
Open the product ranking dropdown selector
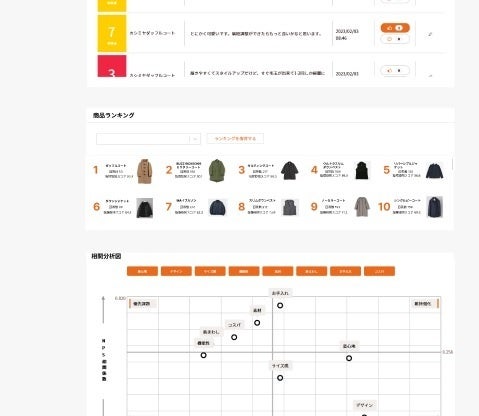[x=148, y=139]
